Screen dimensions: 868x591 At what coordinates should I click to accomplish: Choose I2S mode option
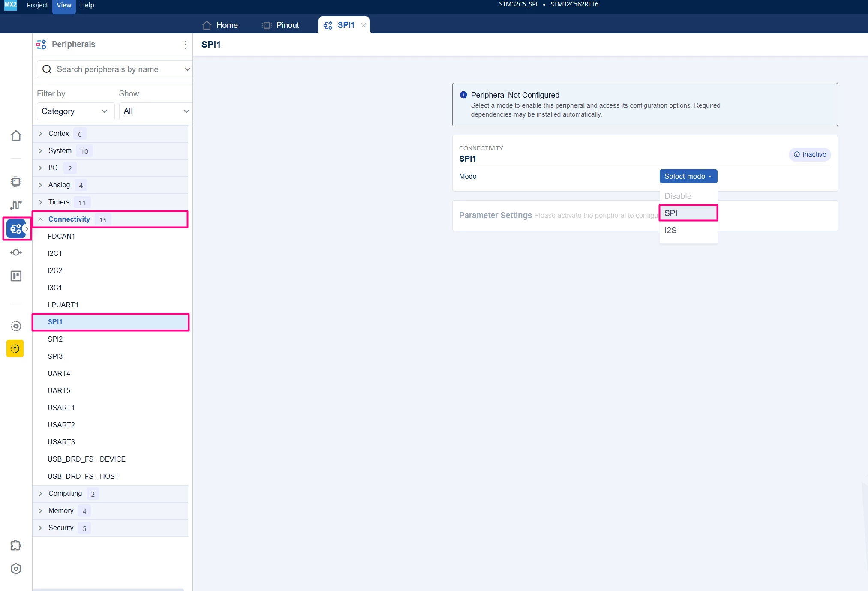pyautogui.click(x=688, y=231)
